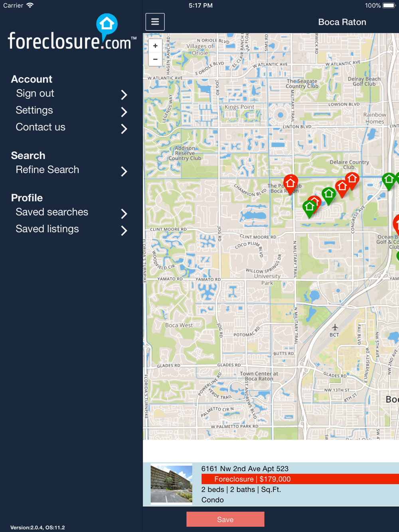Expand the Refine Search chevron

coord(124,171)
